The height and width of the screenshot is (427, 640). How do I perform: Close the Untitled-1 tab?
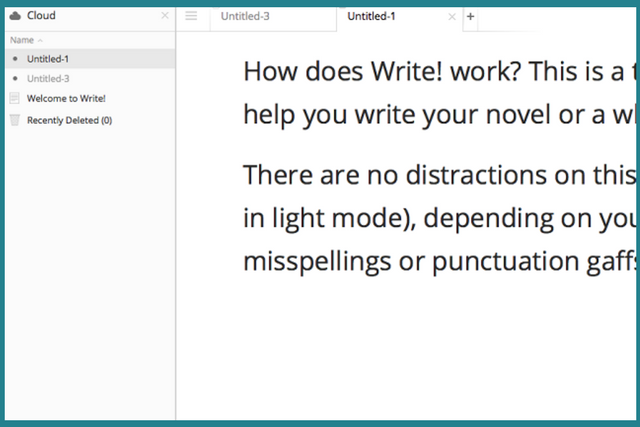(452, 17)
